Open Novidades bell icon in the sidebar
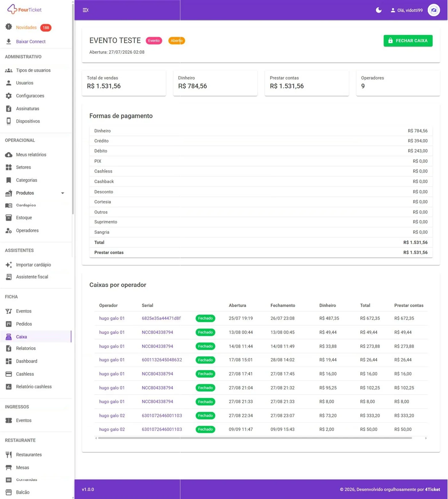The height and width of the screenshot is (499, 448). tap(9, 27)
